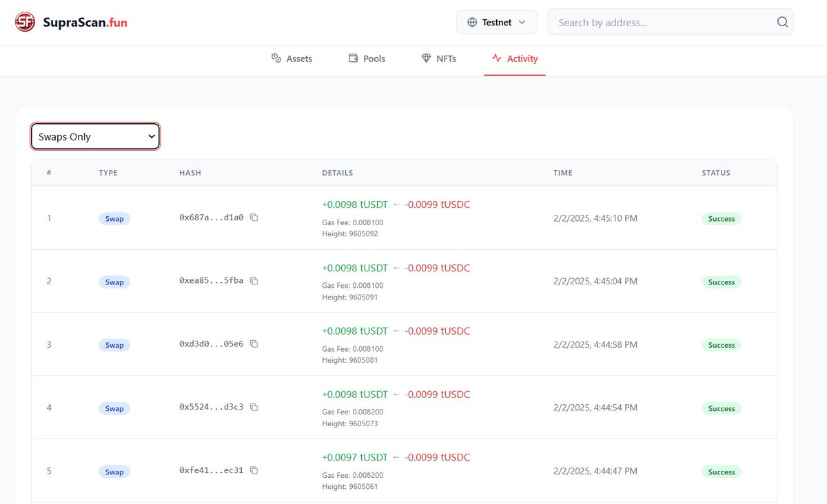The width and height of the screenshot is (827, 504).
Task: Click the Success status in row 3
Action: pos(722,345)
